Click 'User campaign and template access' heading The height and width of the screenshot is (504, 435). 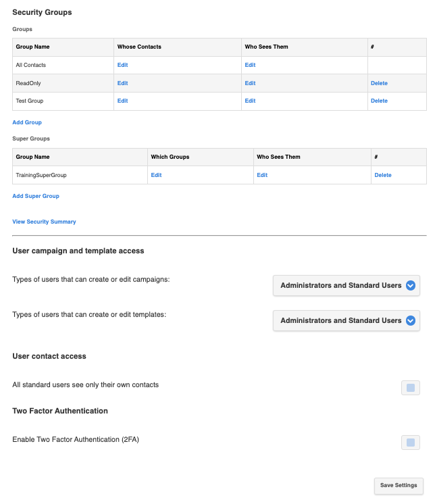78,251
